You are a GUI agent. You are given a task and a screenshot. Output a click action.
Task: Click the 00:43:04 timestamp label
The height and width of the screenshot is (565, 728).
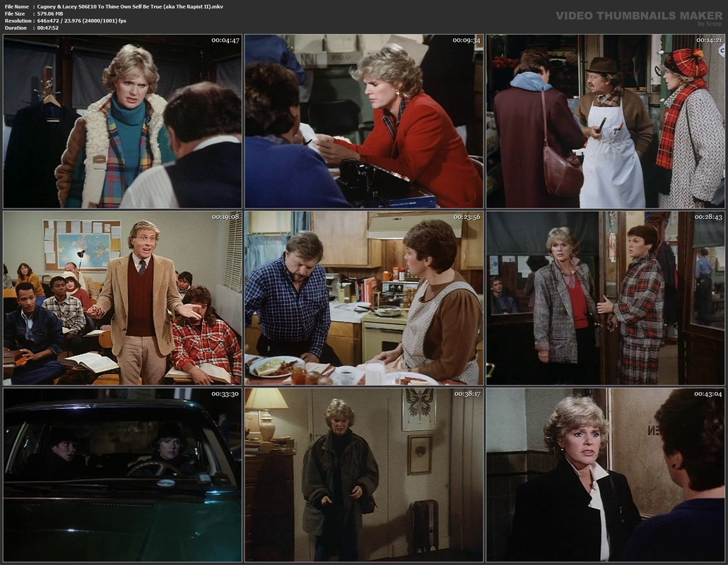(708, 394)
